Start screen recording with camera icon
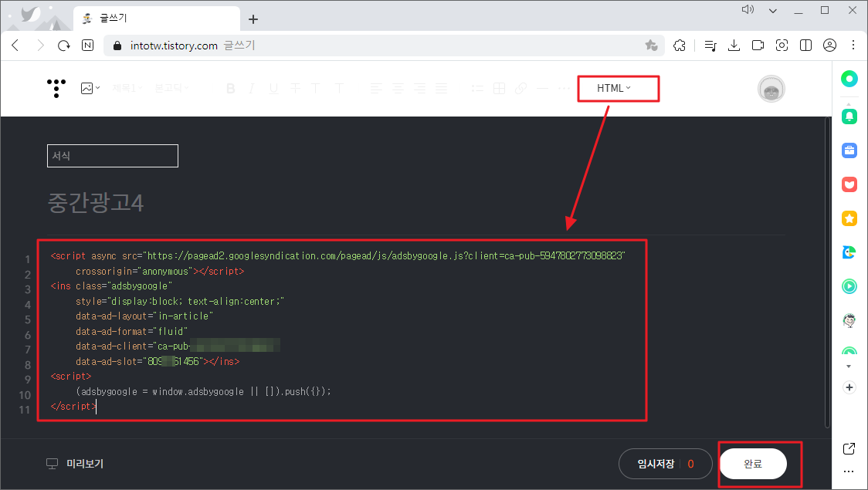This screenshot has height=490, width=868. tap(758, 46)
